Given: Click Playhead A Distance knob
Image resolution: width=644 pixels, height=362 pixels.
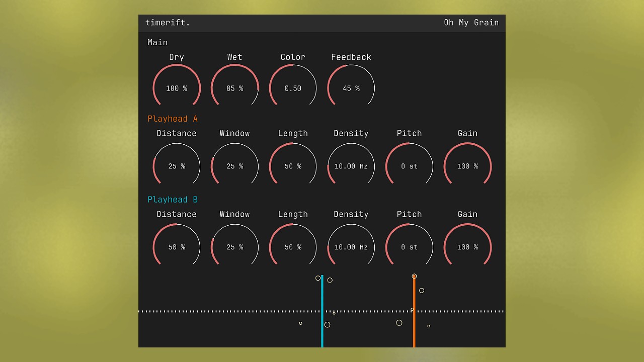Looking at the screenshot, I should tap(177, 164).
